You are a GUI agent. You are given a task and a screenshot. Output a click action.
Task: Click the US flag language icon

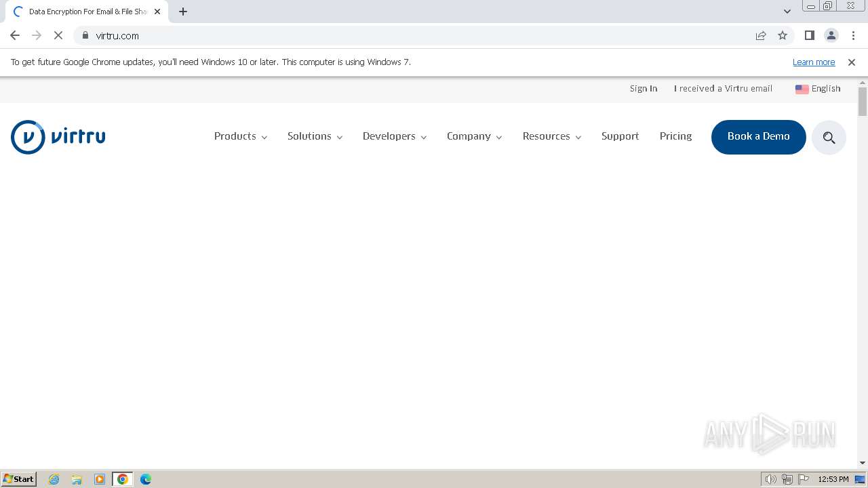coord(802,89)
